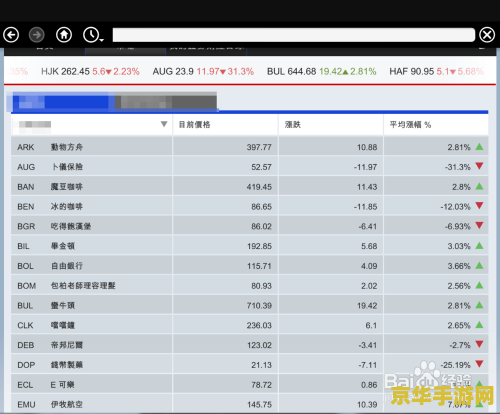Select the BEN 冰的咖啡 stock
Screen dimensions: 500x414
point(250,206)
